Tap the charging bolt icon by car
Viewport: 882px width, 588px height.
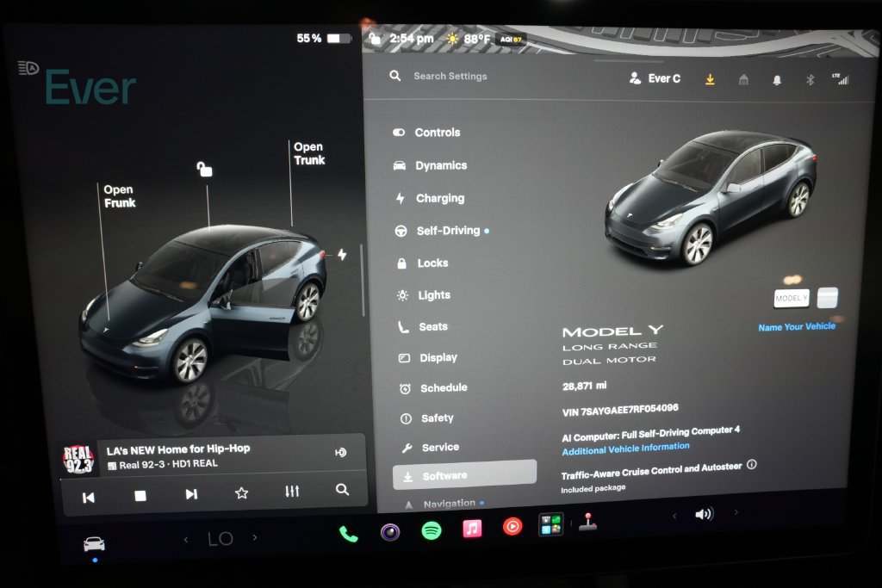point(342,254)
